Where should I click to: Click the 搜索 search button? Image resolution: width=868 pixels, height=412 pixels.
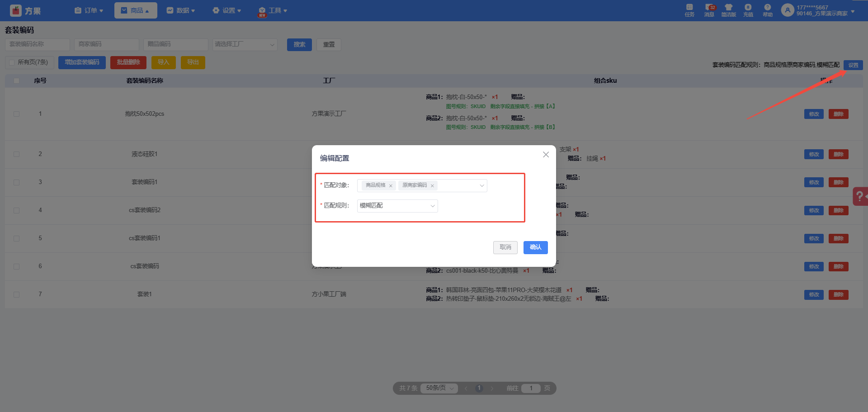point(299,44)
